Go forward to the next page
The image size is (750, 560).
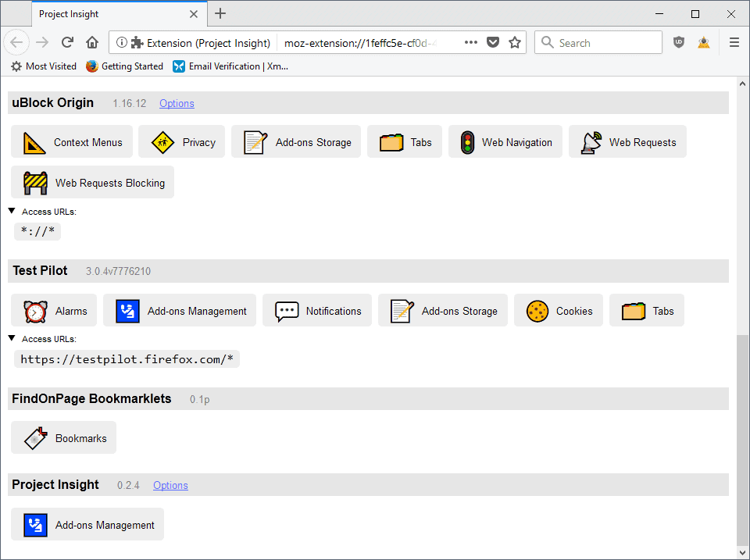coord(42,42)
